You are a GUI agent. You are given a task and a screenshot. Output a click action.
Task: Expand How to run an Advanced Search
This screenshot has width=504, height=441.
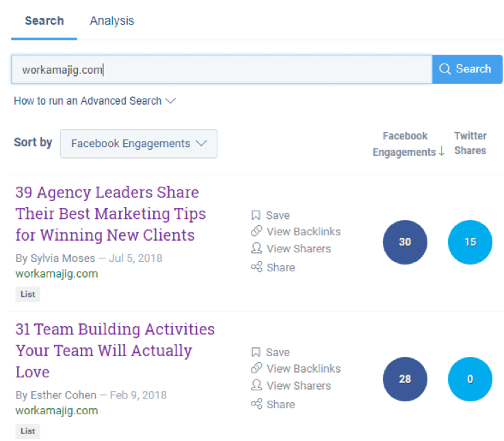coord(94,101)
